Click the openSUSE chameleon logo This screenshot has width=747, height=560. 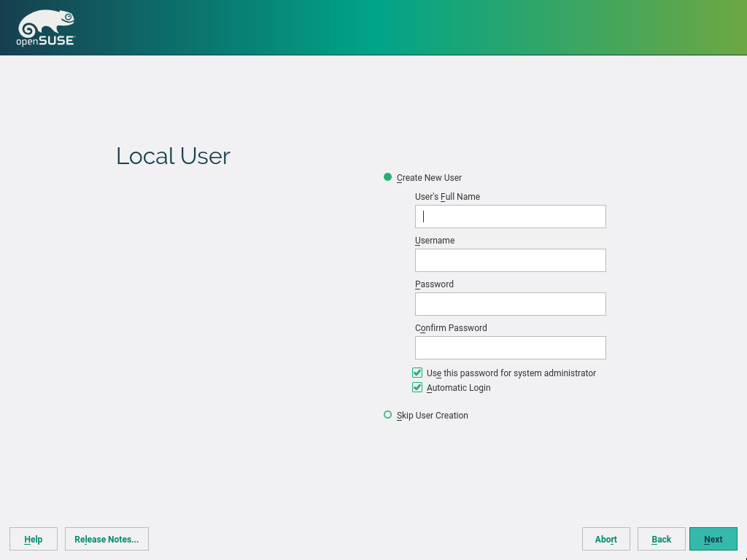[x=45, y=23]
